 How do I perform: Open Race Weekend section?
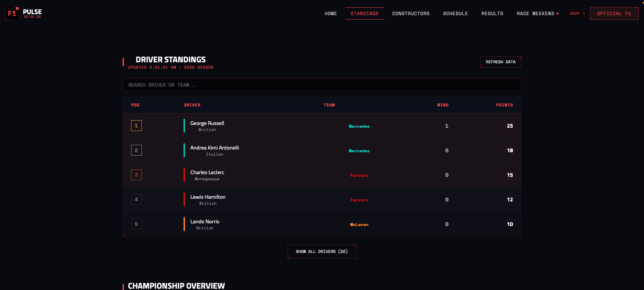(x=538, y=13)
